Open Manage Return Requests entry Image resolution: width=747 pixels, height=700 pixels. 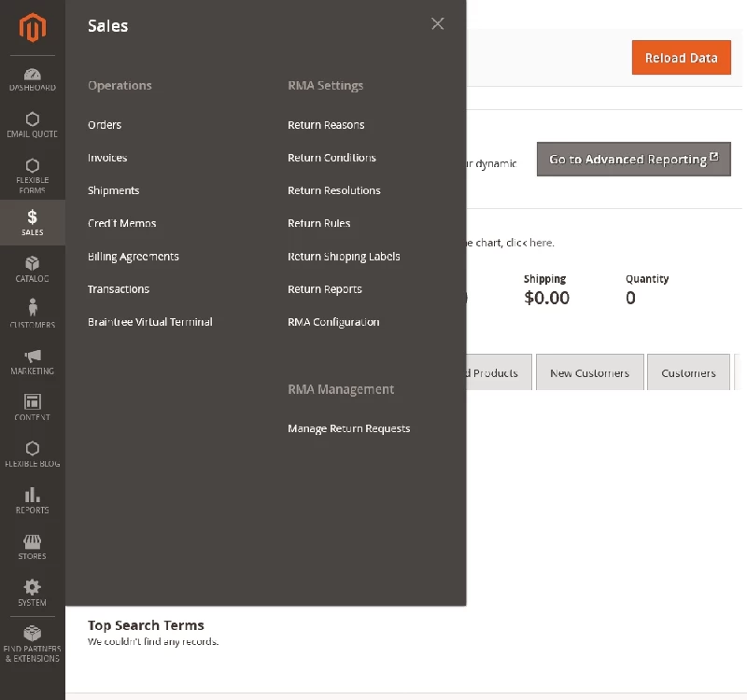click(x=348, y=428)
